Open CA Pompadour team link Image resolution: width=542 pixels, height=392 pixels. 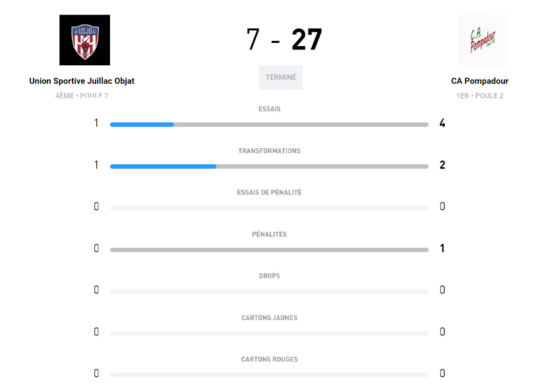[x=479, y=81]
